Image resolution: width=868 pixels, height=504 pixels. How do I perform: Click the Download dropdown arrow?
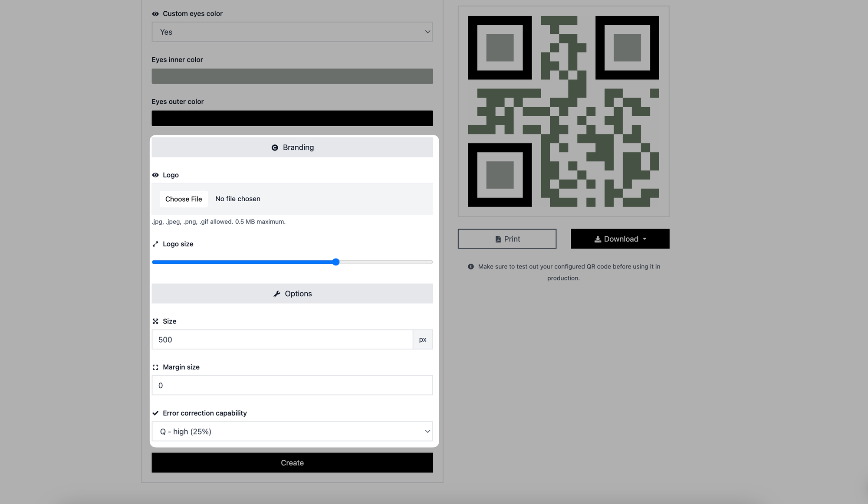click(646, 238)
